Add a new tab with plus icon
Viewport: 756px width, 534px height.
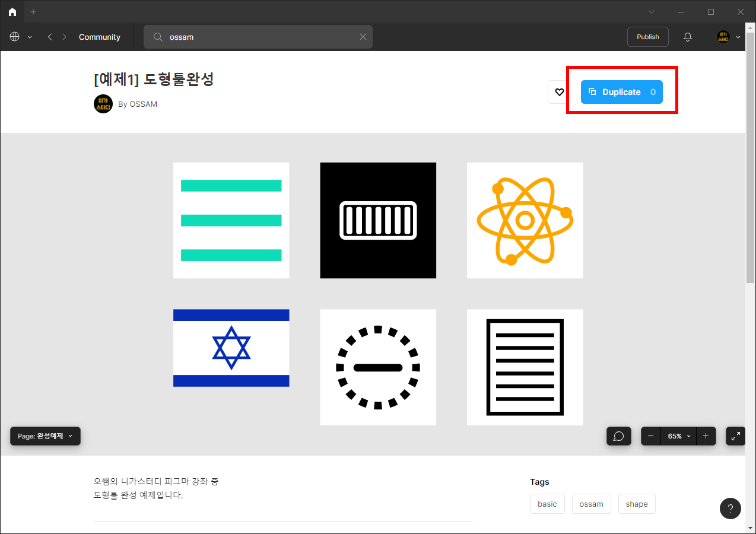(x=33, y=12)
